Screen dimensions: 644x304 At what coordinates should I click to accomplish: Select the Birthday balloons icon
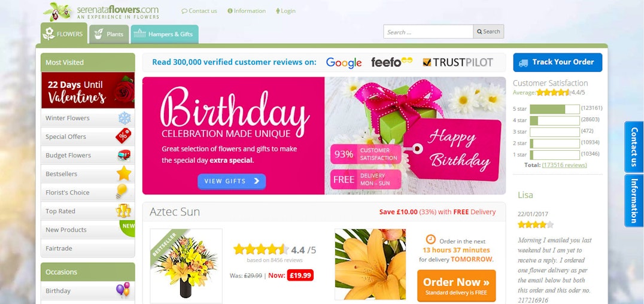[x=123, y=289]
